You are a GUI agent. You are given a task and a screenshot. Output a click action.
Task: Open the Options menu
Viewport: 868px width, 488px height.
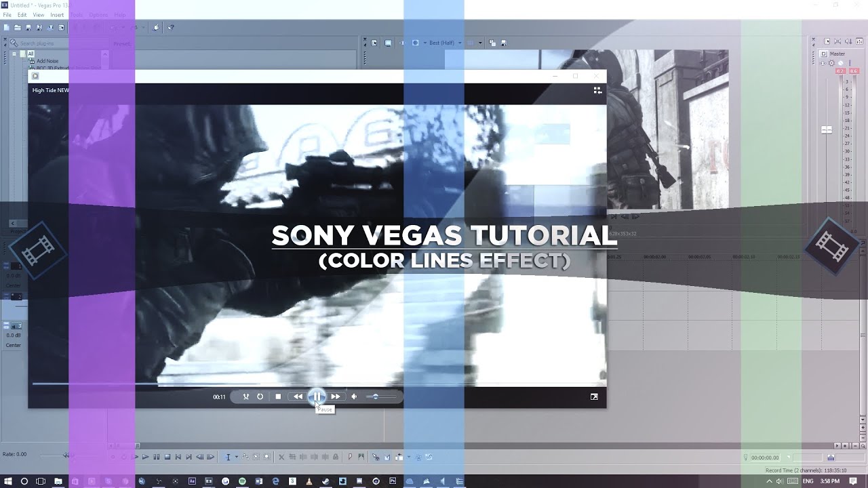[x=98, y=15]
